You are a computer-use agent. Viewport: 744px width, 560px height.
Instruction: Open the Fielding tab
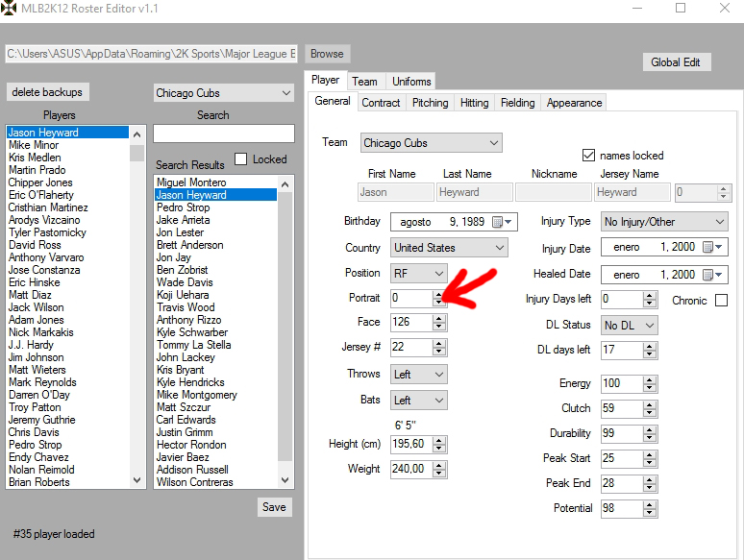pos(517,103)
